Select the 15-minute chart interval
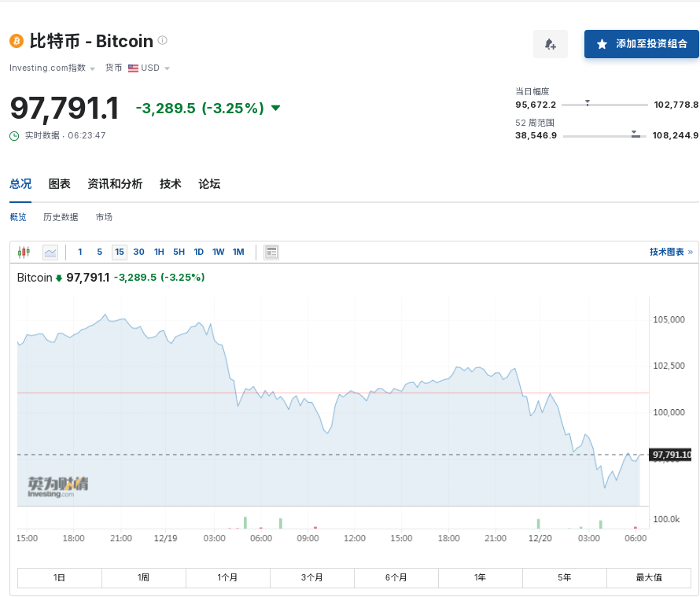 pos(119,252)
